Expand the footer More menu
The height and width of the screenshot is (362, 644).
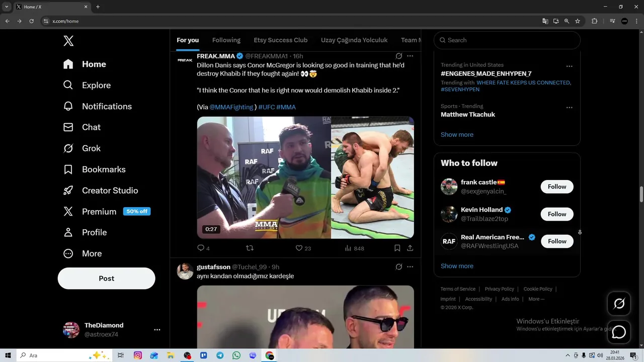tap(536, 299)
